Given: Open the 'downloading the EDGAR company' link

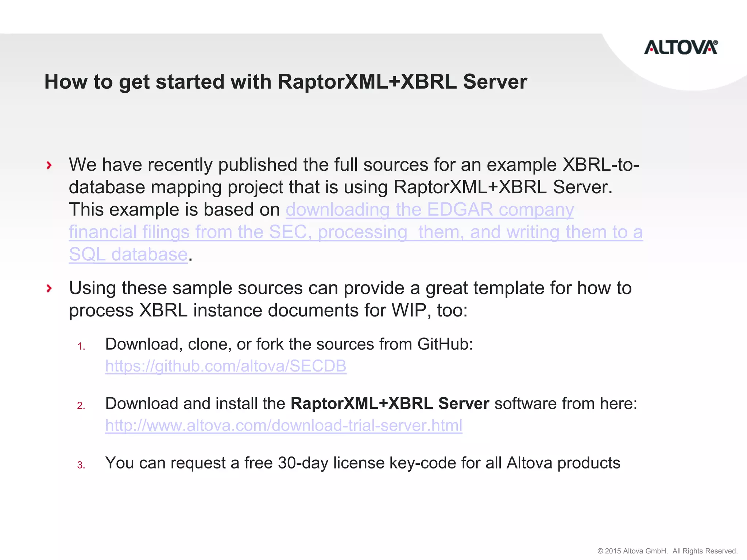Looking at the screenshot, I should [x=429, y=210].
